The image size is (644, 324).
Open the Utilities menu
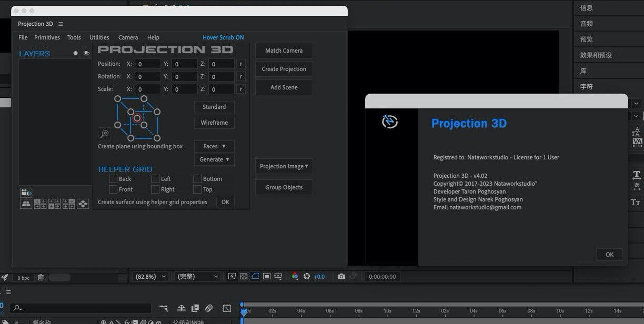point(99,37)
